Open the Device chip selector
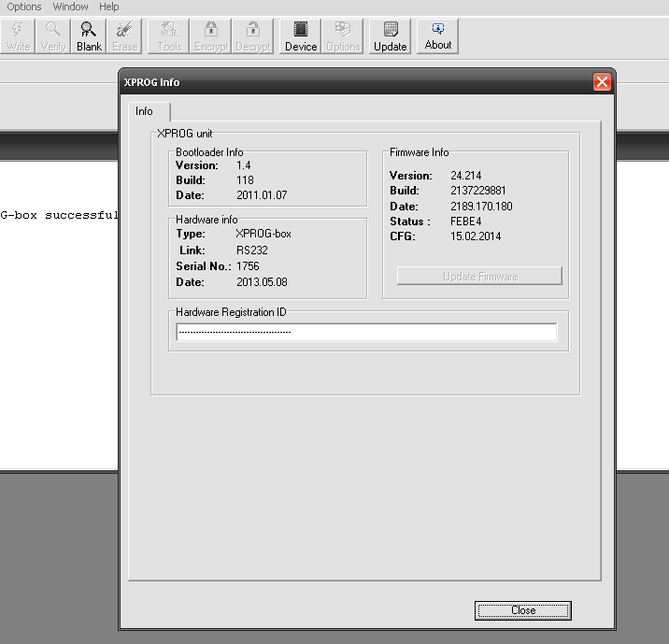This screenshot has height=644, width=669. (301, 36)
